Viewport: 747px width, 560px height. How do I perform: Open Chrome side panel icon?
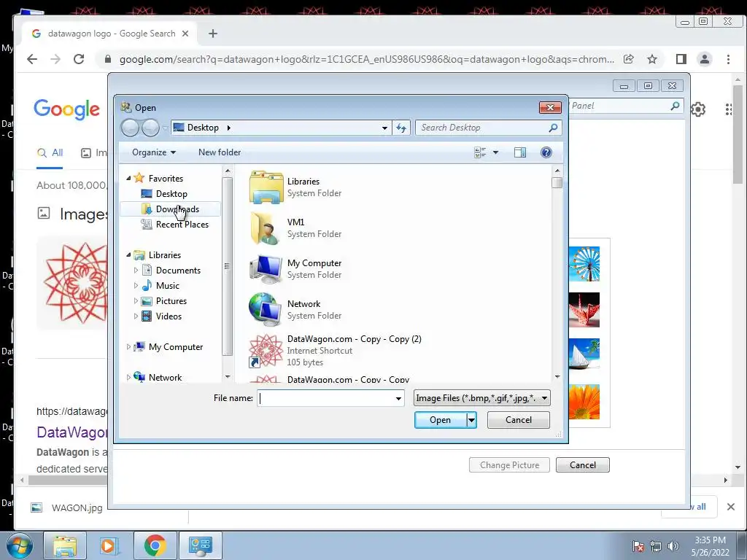(681, 59)
